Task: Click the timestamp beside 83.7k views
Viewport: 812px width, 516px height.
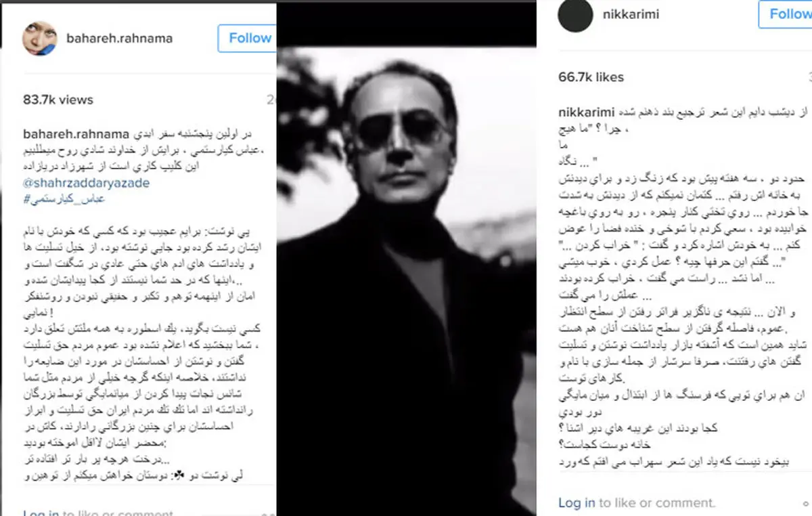Action: (x=271, y=100)
